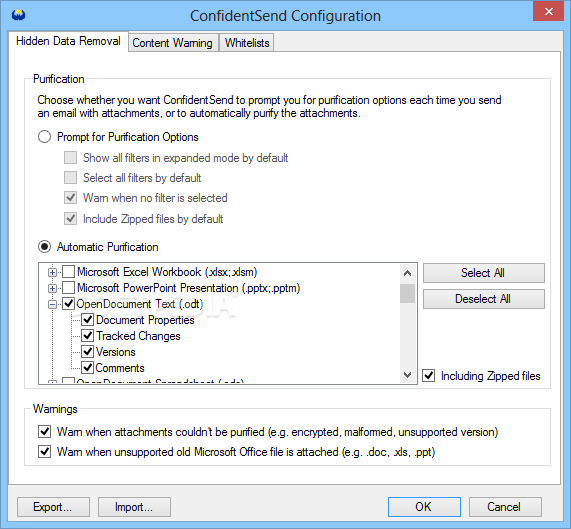This screenshot has height=529, width=571.
Task: Click the ConfidentSend app icon in title bar
Action: pyautogui.click(x=18, y=15)
